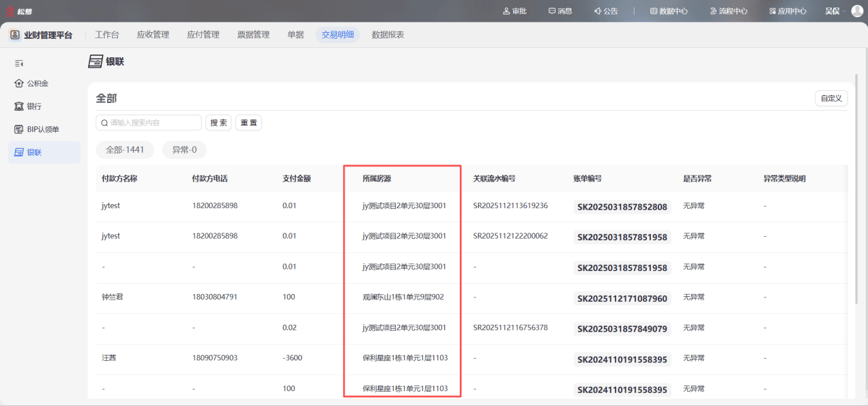This screenshot has height=406, width=868.
Task: Click payer name 钟竺君
Action: 113,298
